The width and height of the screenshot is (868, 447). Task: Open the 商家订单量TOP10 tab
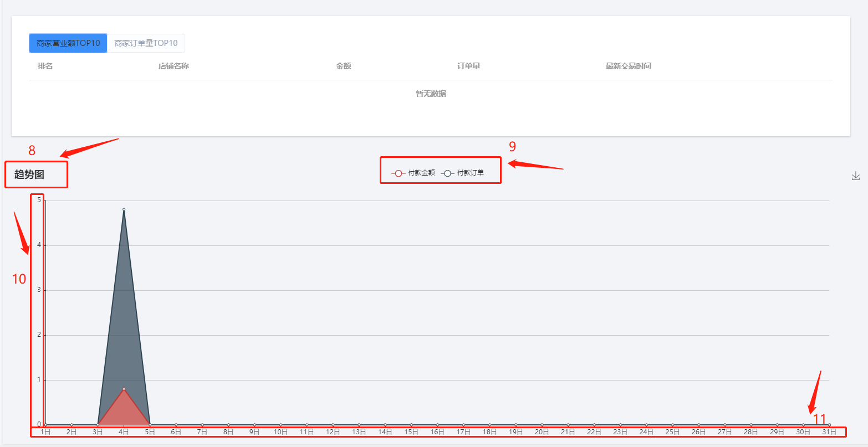146,43
